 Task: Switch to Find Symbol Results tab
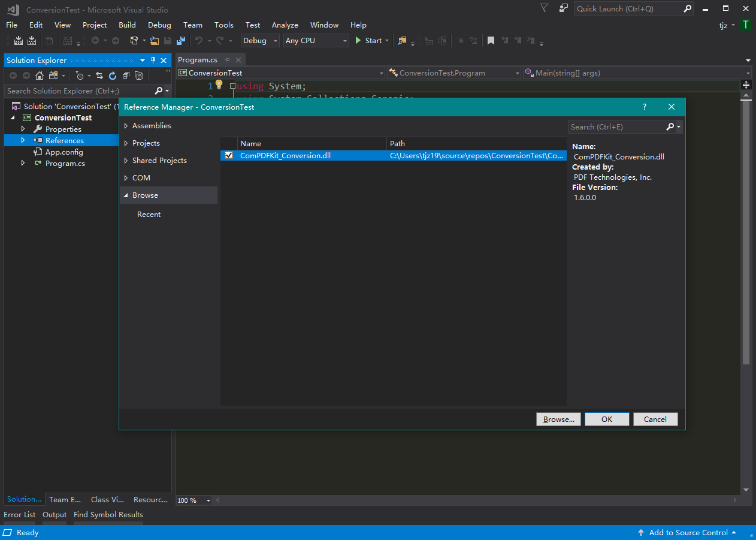pyautogui.click(x=108, y=514)
